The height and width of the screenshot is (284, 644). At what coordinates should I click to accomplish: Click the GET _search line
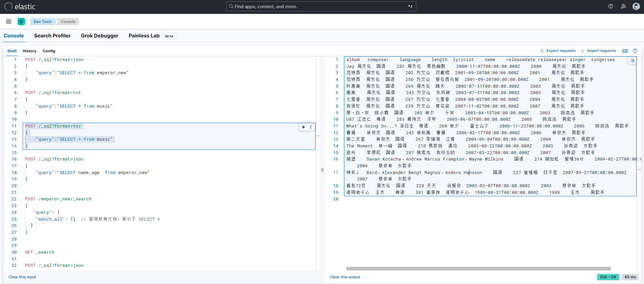click(40, 252)
